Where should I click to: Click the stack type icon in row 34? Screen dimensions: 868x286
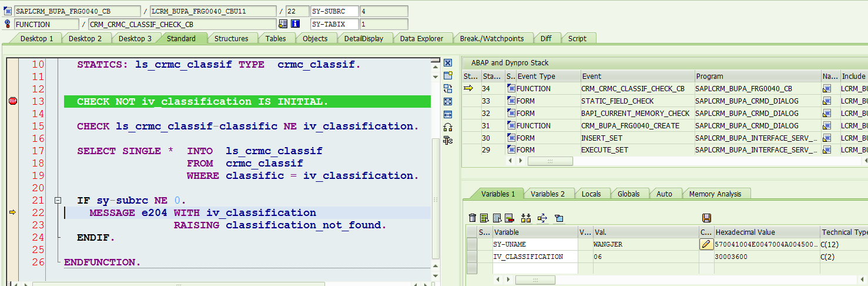pos(511,88)
